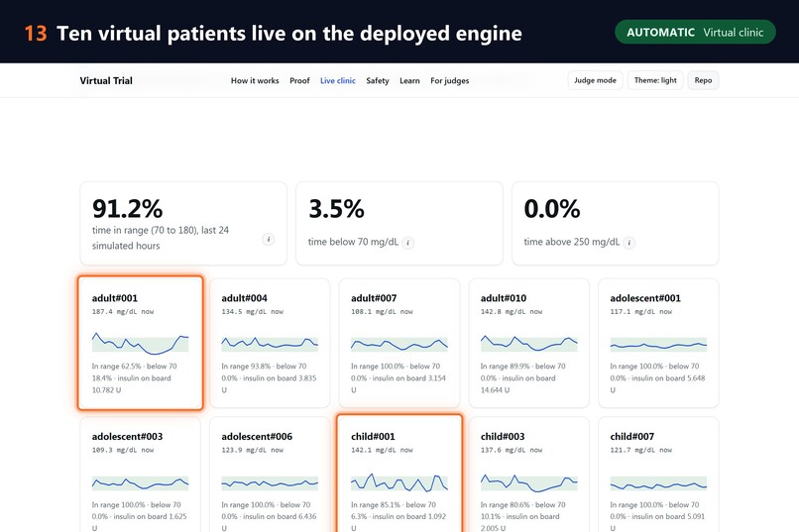Switch the Theme: light button
799x532 pixels.
(x=655, y=80)
